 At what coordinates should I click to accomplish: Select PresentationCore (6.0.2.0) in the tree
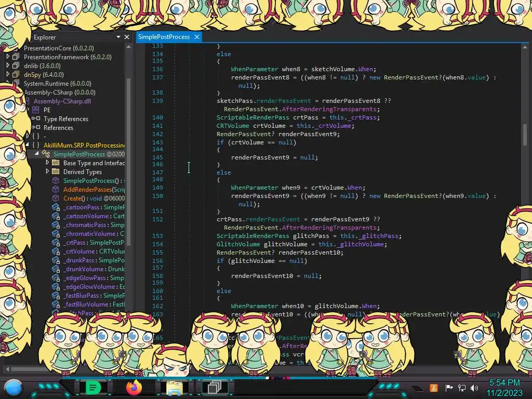coord(59,48)
